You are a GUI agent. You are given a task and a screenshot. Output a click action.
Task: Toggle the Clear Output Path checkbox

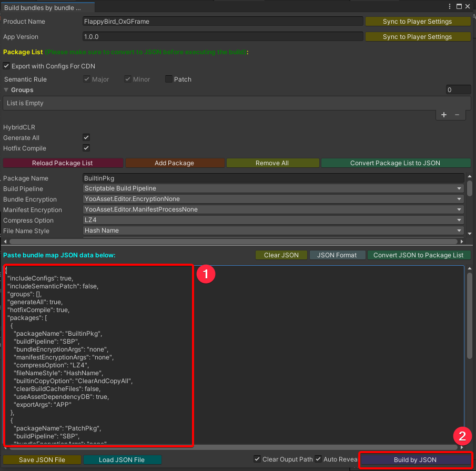[257, 459]
